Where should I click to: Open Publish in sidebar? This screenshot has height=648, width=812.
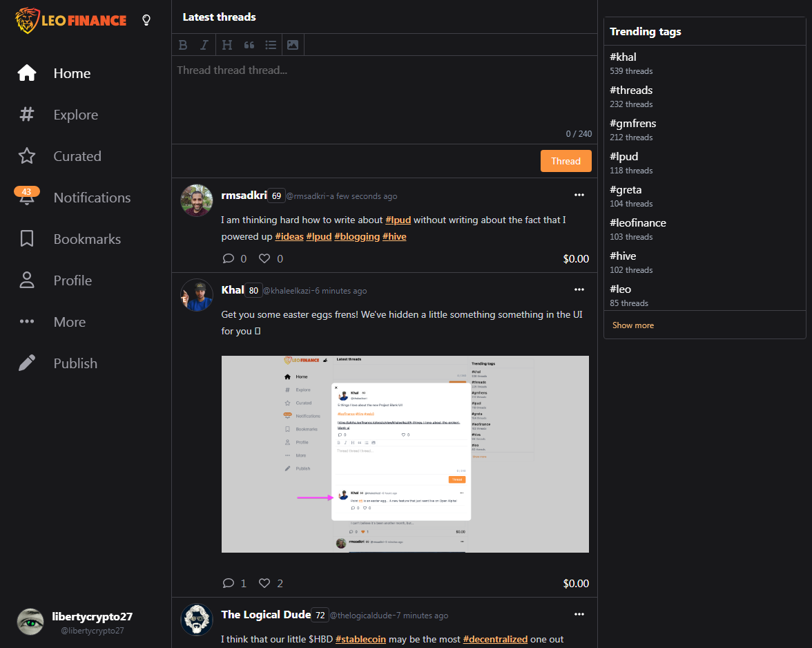pyautogui.click(x=75, y=363)
